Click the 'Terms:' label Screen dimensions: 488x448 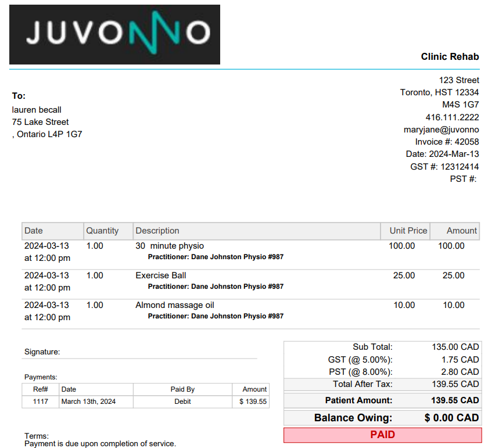click(x=37, y=436)
